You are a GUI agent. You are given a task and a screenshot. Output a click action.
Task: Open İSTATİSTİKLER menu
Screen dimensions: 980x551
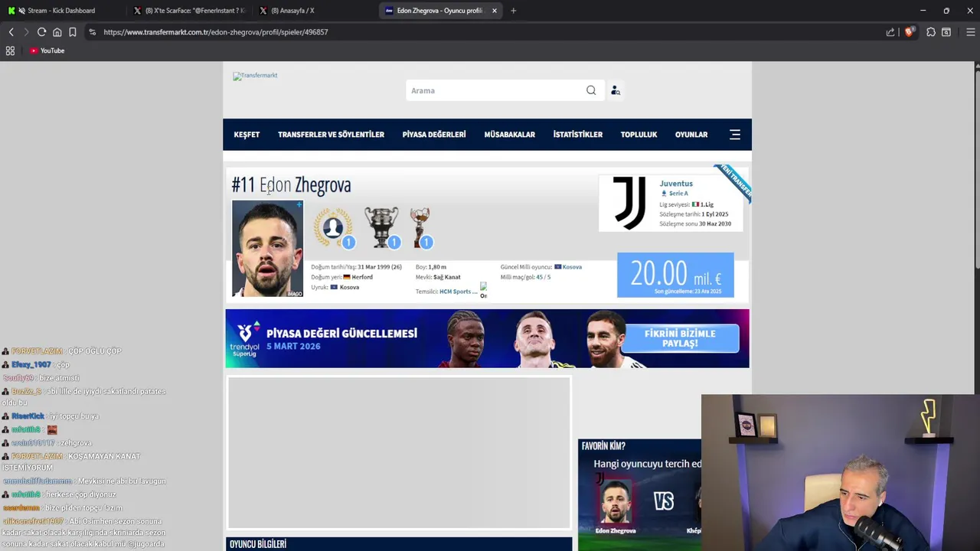578,135
